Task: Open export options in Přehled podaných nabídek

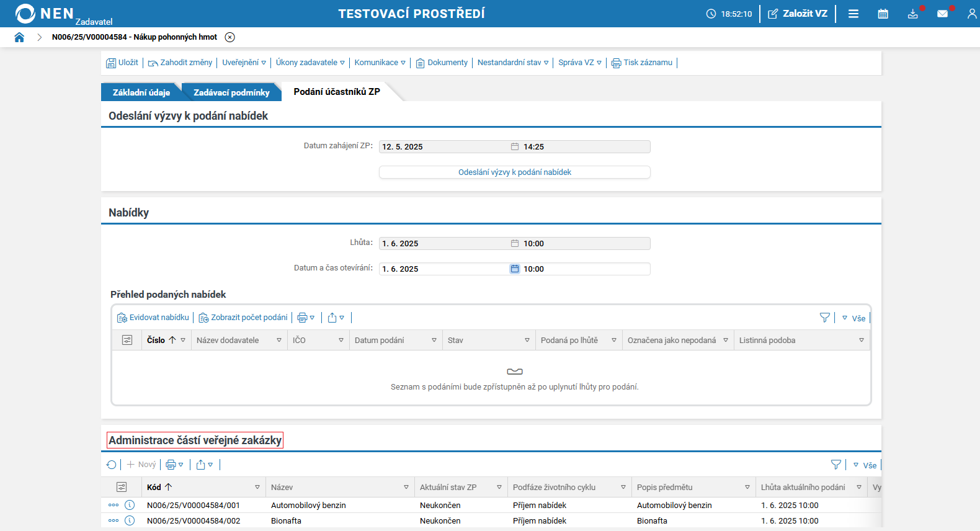Action: (x=336, y=318)
